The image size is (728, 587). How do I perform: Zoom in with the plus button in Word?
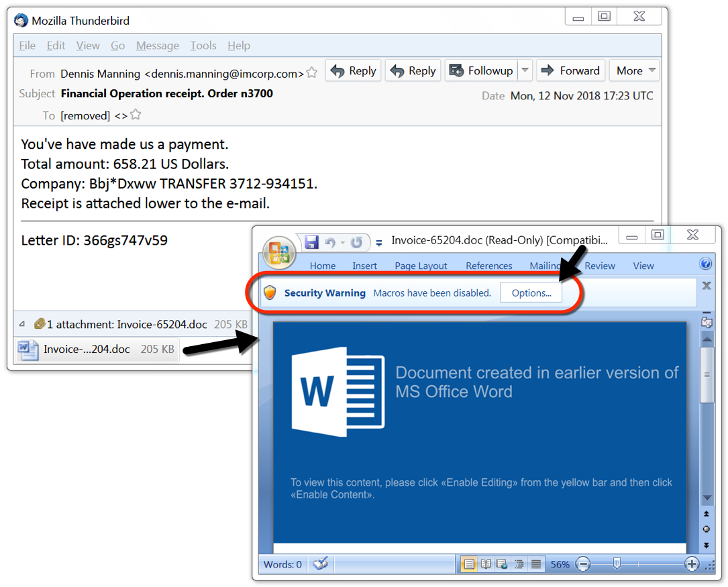[692, 564]
